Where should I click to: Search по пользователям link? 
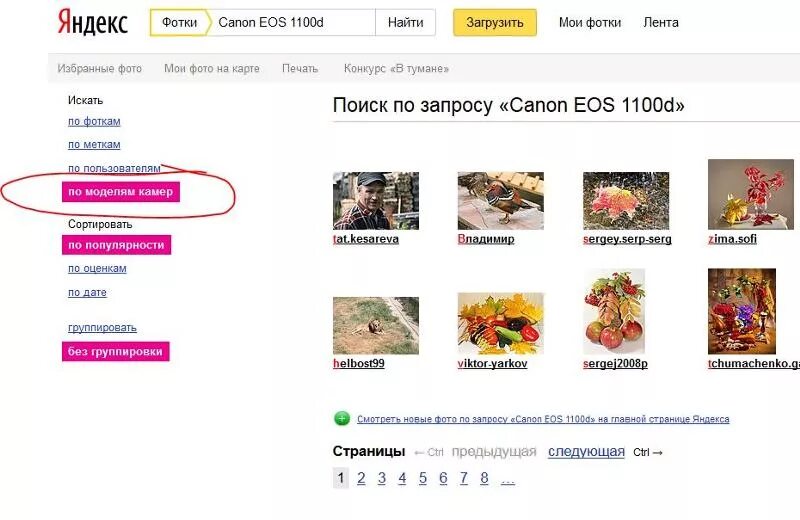pyautogui.click(x=114, y=168)
